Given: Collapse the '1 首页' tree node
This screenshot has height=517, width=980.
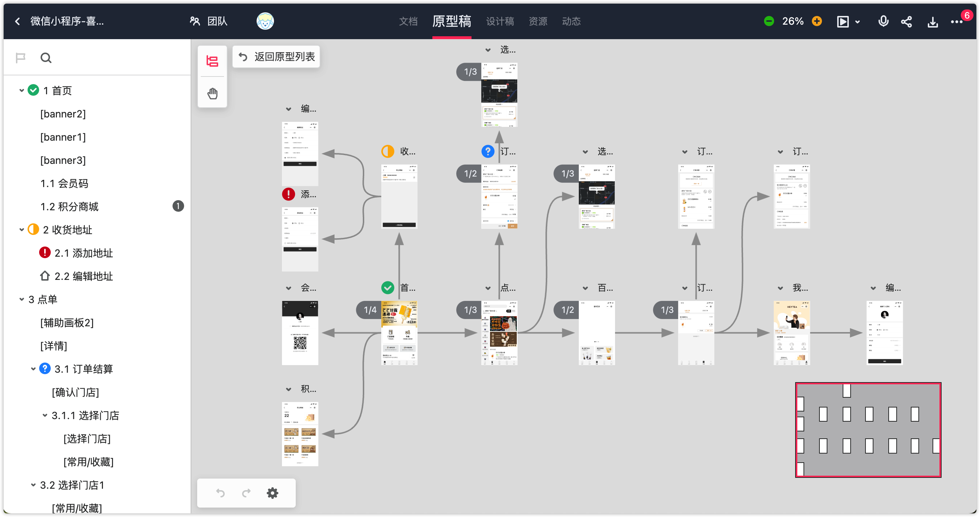Looking at the screenshot, I should (x=22, y=91).
